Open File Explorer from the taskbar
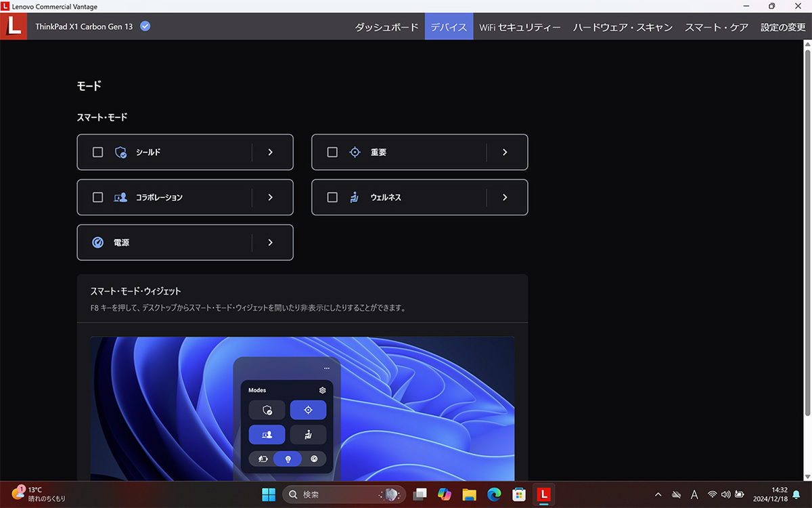 470,494
